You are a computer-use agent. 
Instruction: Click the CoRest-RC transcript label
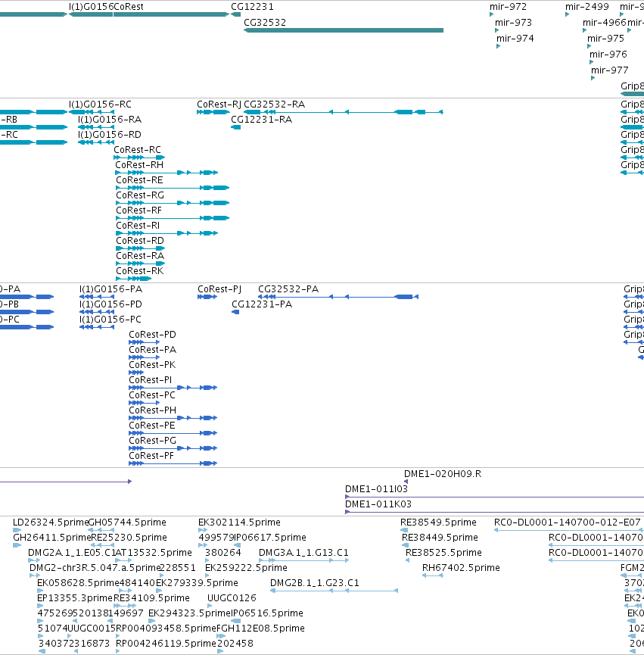point(137,149)
